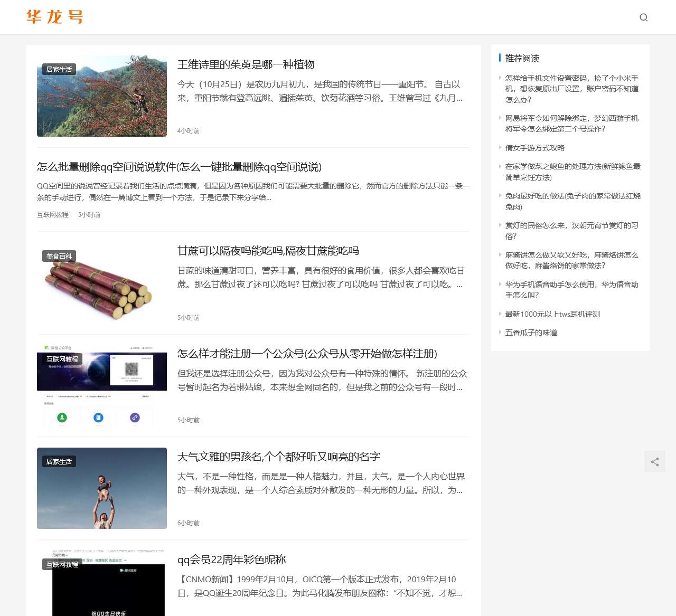This screenshot has height=616, width=676.
Task: Click 互联网教程 category under qq空间 article
Action: click(53, 215)
